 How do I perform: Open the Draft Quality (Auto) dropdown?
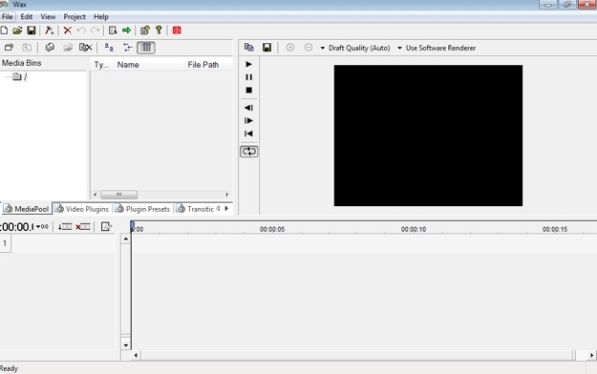pyautogui.click(x=356, y=48)
